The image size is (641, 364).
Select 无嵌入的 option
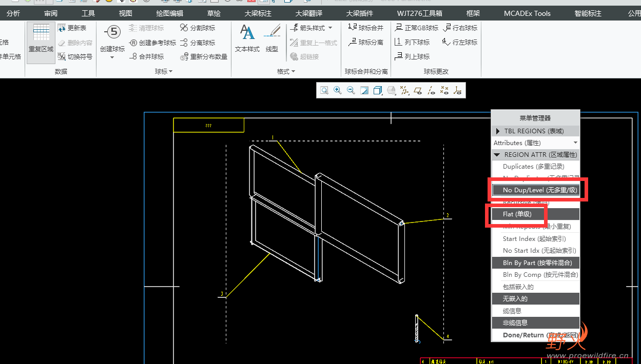[535, 299]
